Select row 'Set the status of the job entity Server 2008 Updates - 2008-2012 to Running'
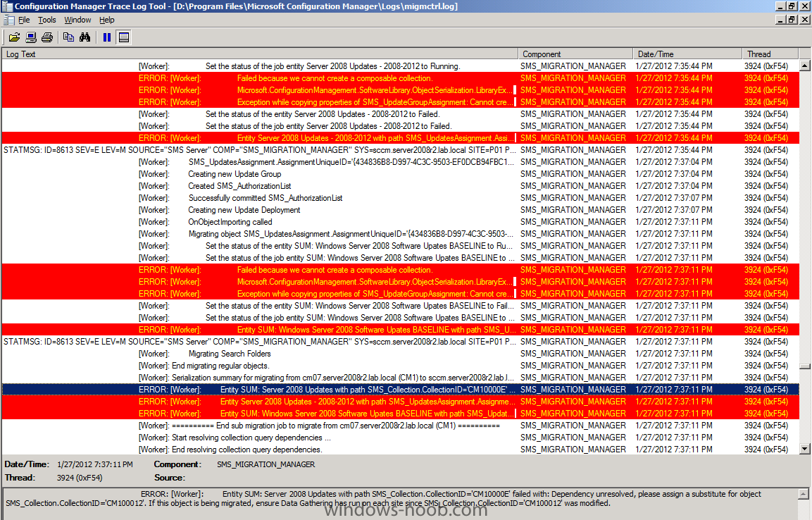This screenshot has width=812, height=520. 400,66
